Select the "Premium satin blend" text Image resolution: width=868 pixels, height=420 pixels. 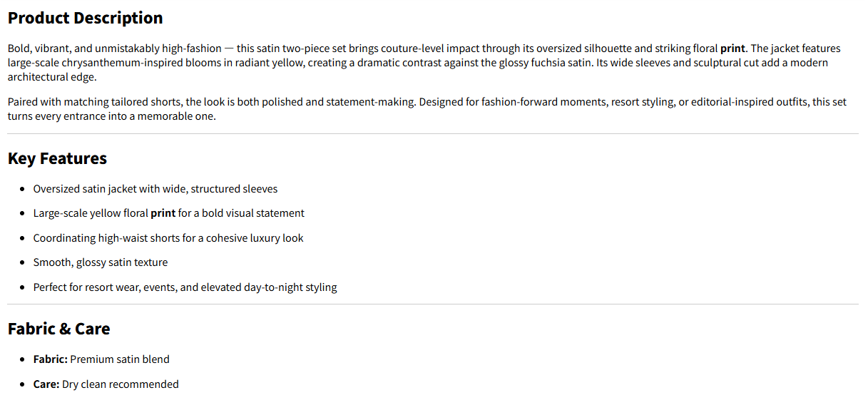click(119, 359)
